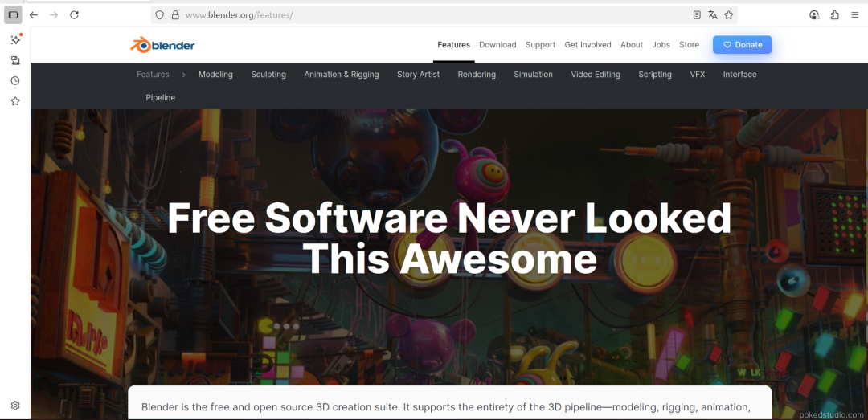Go to the Blender Store
Screen dimensions: 868x420
[x=690, y=45]
